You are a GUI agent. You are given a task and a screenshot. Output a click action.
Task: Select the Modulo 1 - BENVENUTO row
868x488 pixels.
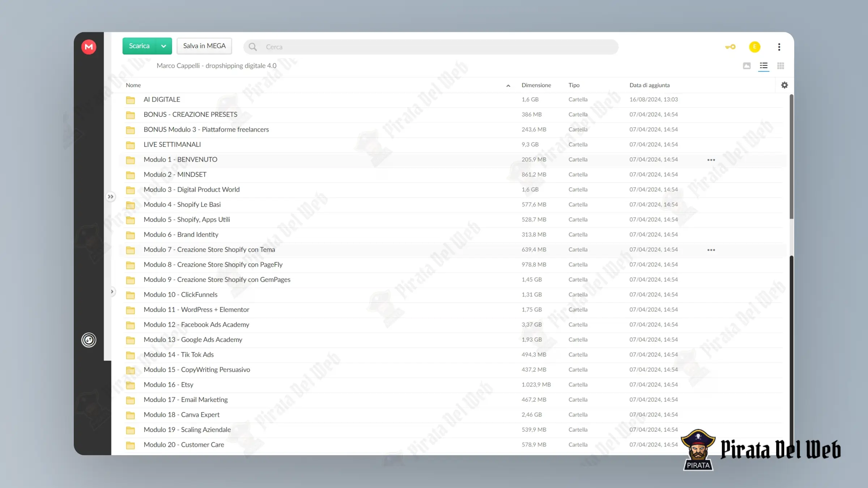(x=452, y=160)
